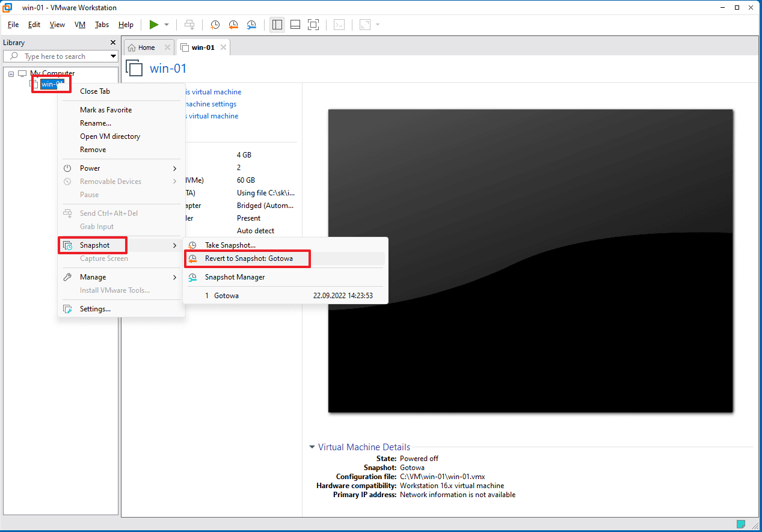Collapse the My Computer tree node
The width and height of the screenshot is (762, 532).
coord(11,73)
